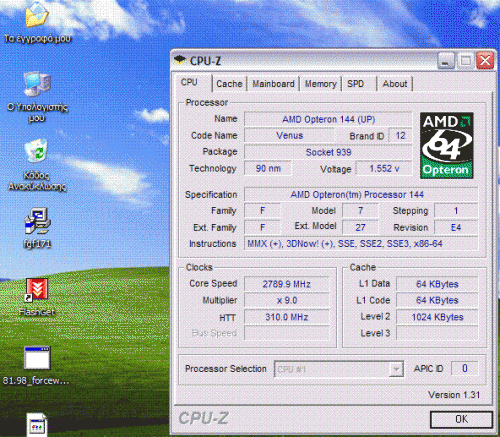500x437 pixels.
Task: Minimize the CPU-Z window
Action: point(446,61)
